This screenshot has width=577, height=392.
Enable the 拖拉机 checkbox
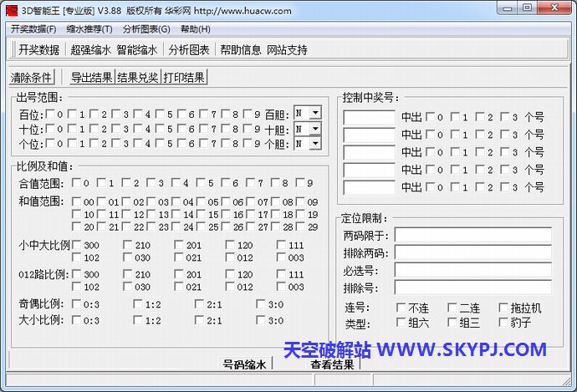(x=503, y=308)
